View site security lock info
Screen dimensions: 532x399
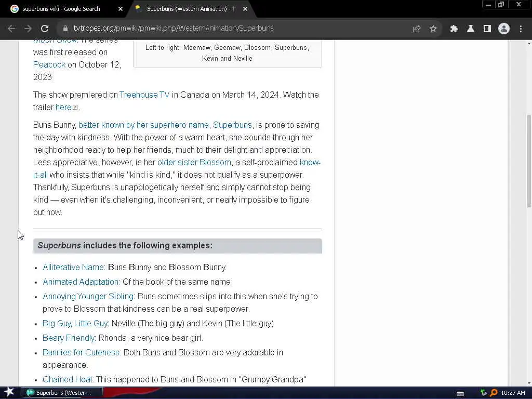click(x=65, y=29)
